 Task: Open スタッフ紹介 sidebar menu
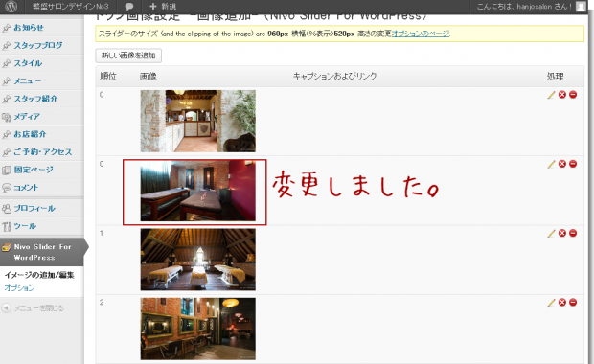pos(35,99)
